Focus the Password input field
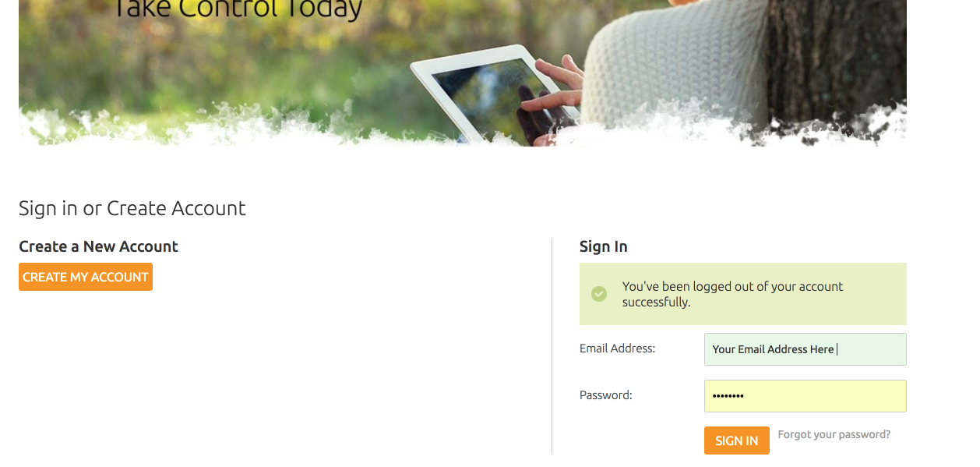The width and height of the screenshot is (980, 467). (x=806, y=396)
